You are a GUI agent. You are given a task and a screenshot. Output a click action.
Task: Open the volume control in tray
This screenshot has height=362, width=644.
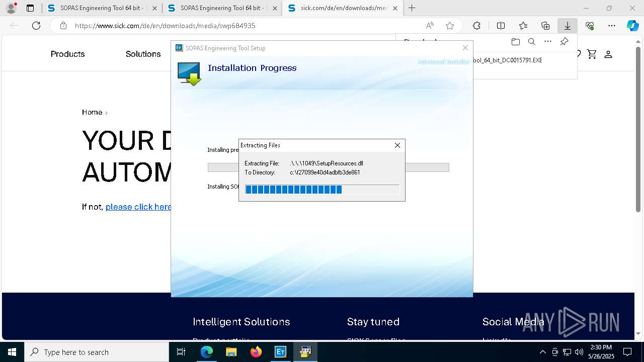[x=579, y=352]
